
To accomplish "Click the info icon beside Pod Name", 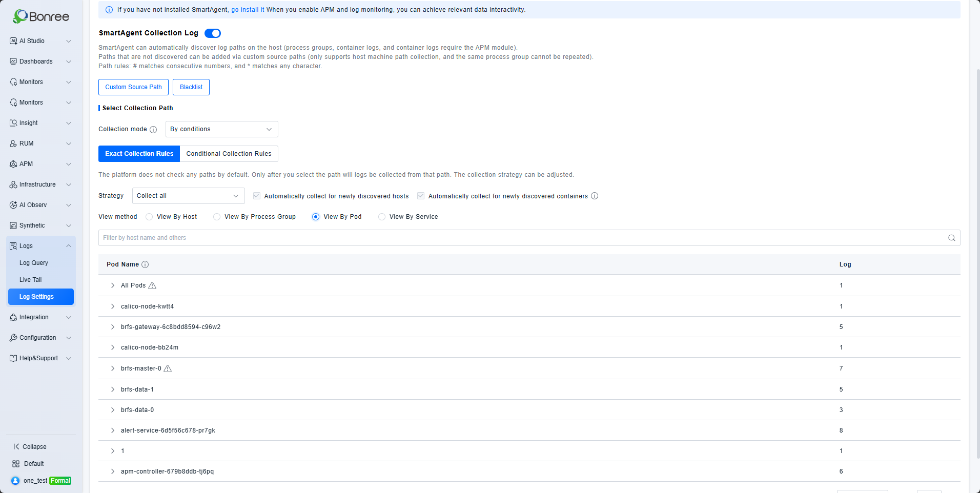I will click(145, 264).
